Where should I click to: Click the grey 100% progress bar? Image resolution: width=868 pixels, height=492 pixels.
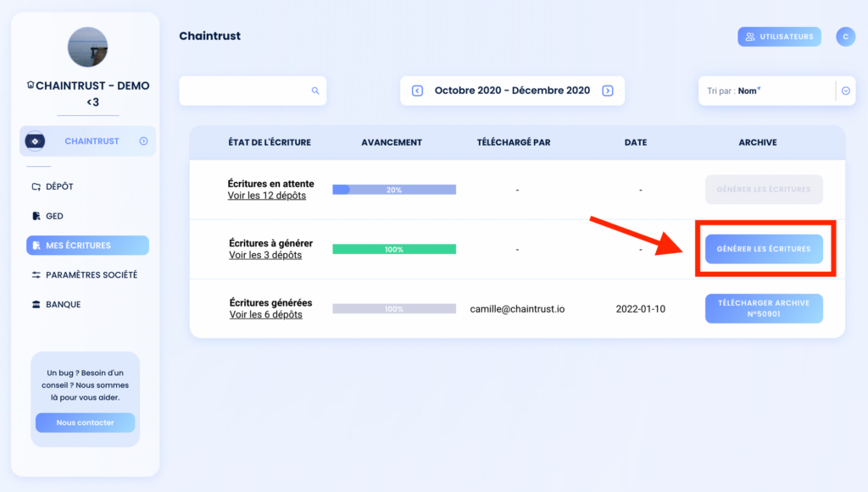tap(394, 309)
